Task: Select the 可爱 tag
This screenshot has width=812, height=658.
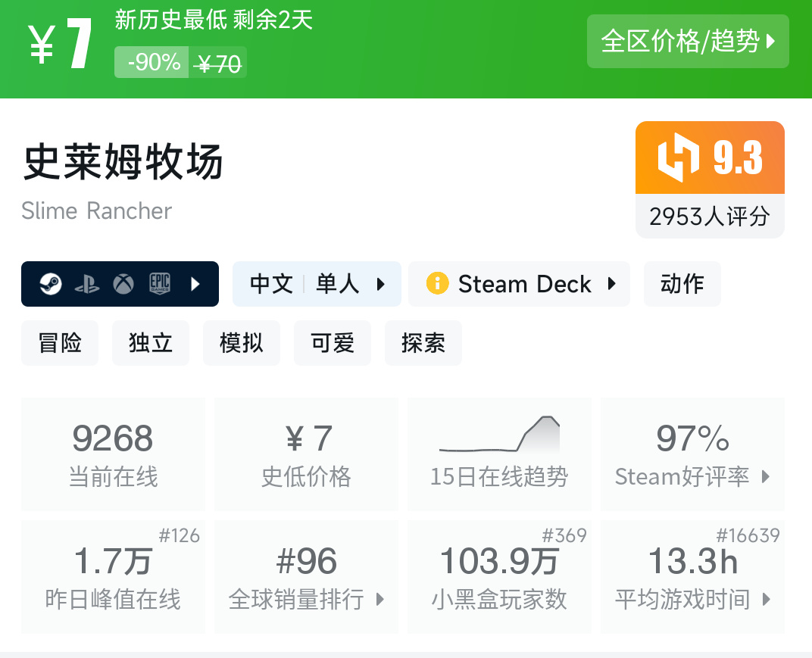Action: pyautogui.click(x=333, y=343)
